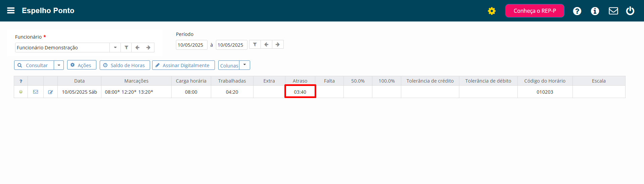Click the Falta column header
This screenshot has height=184, width=644.
click(x=329, y=81)
